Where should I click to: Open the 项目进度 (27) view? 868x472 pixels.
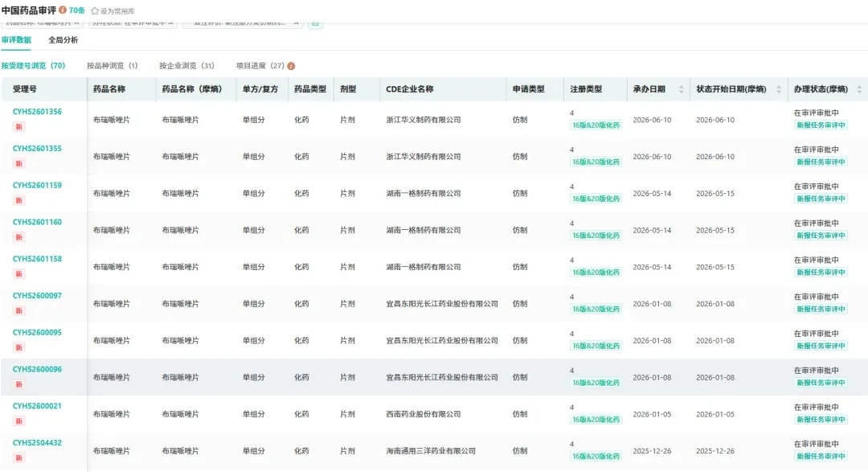coord(260,65)
